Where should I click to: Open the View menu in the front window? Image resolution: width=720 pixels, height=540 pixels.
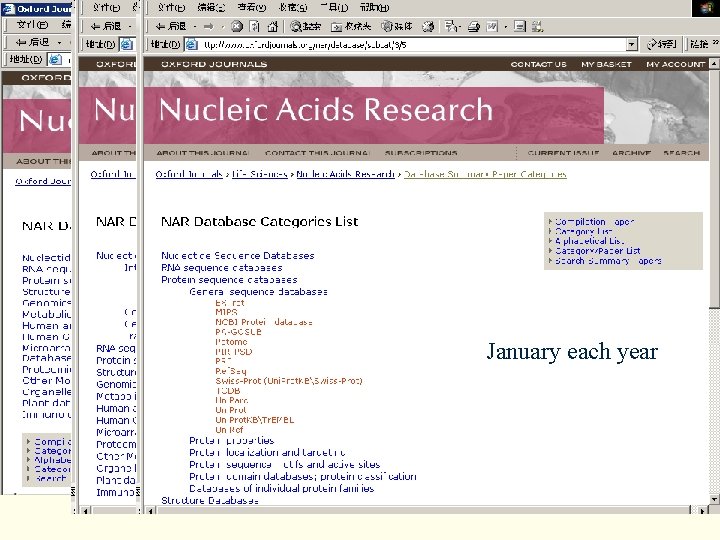(252, 8)
